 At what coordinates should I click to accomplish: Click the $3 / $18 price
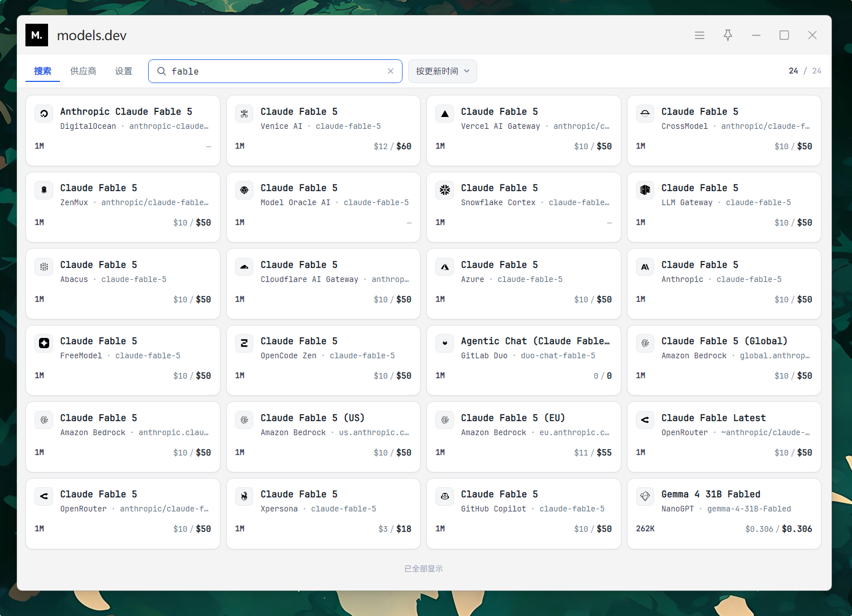click(395, 529)
